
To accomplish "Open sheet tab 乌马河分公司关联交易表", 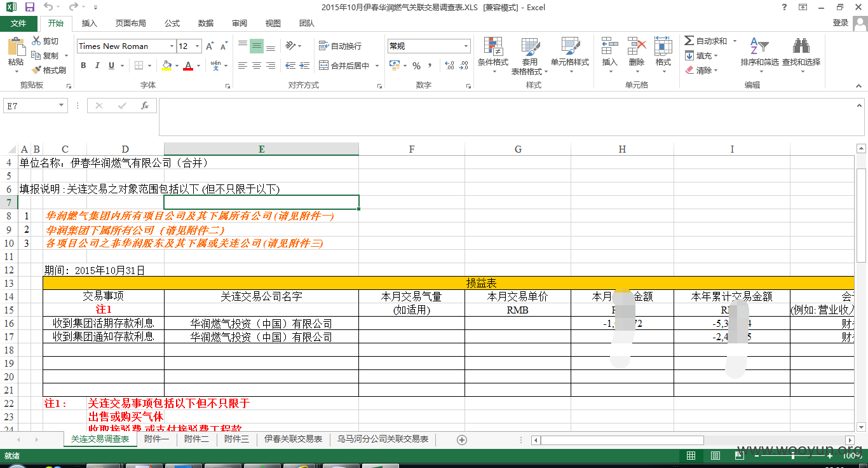I will (x=383, y=439).
